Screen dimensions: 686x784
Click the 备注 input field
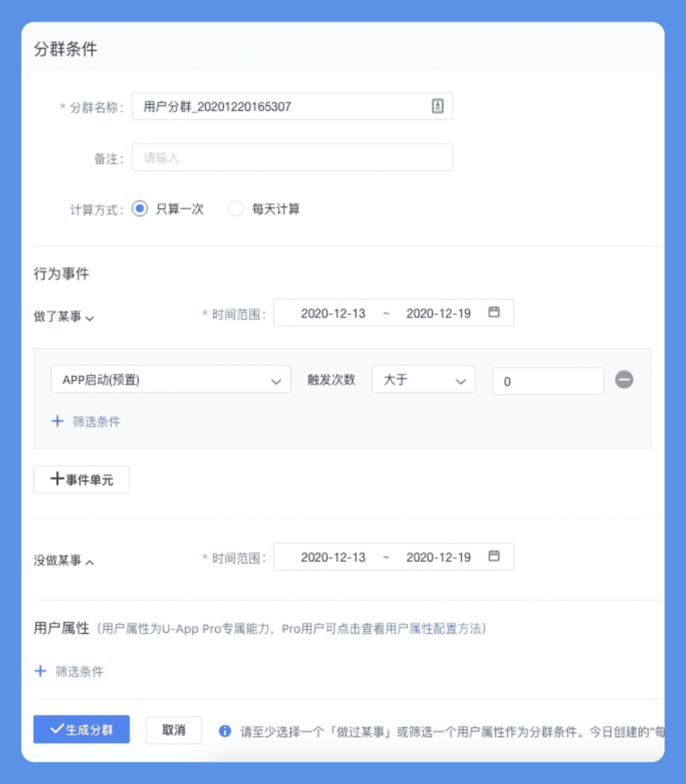pyautogui.click(x=292, y=157)
